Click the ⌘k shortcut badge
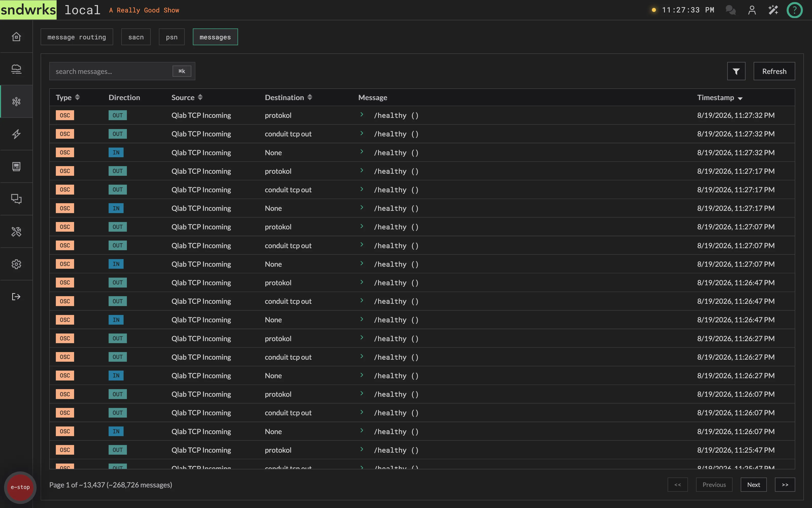812x508 pixels. click(x=182, y=71)
